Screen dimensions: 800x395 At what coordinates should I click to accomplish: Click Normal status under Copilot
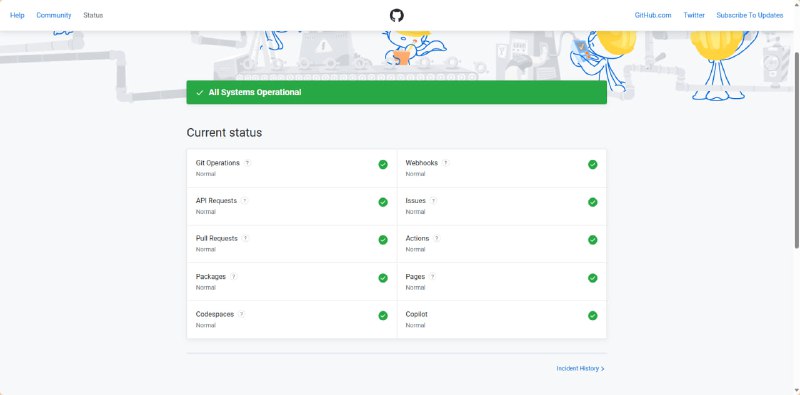415,325
